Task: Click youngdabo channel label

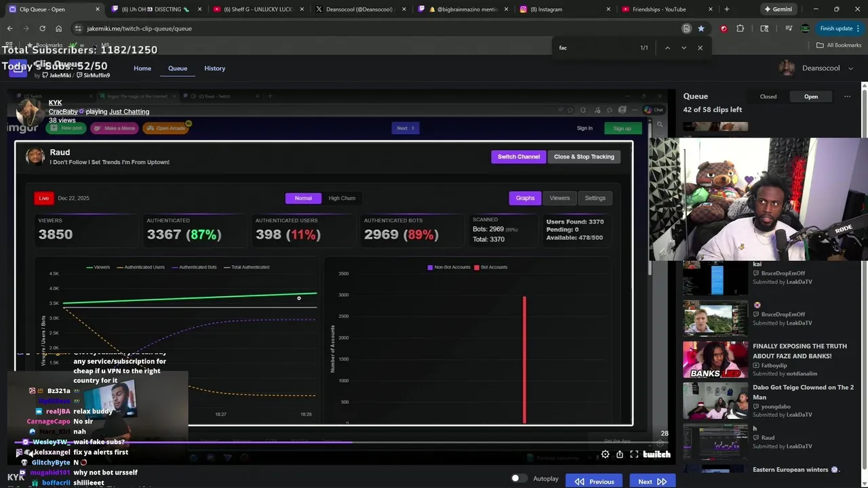Action: 775,407
